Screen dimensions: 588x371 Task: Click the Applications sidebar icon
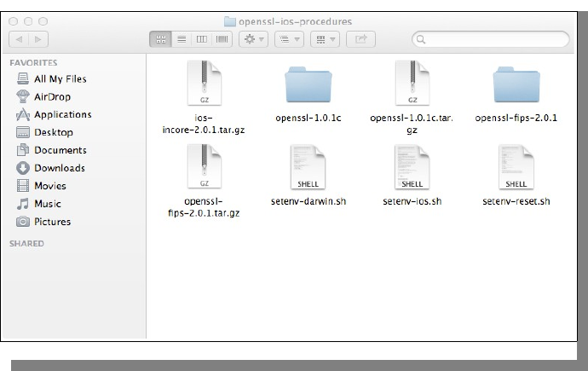click(x=23, y=114)
